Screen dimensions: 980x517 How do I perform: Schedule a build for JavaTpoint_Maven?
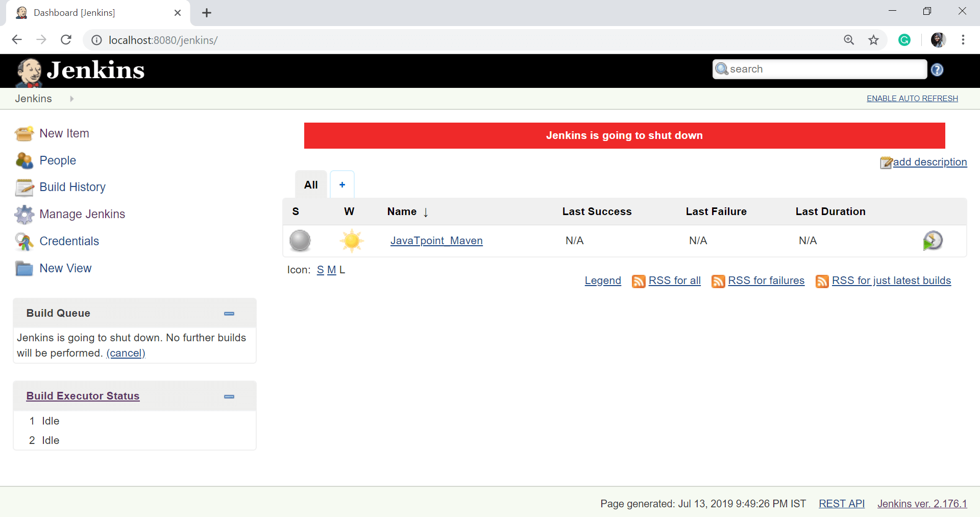point(933,241)
